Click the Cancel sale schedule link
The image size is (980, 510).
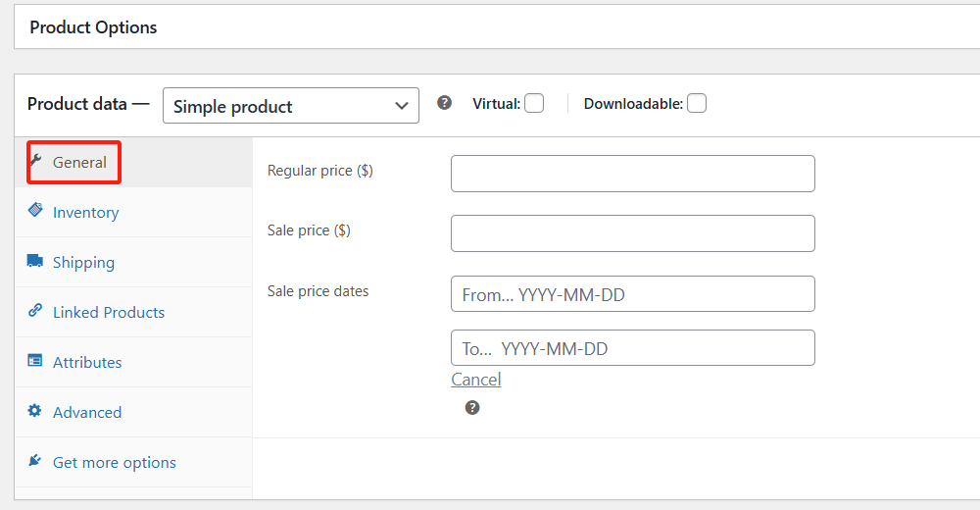(476, 380)
